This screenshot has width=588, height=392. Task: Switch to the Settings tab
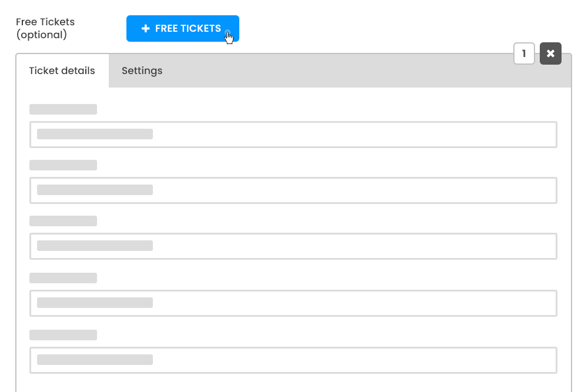tap(142, 71)
